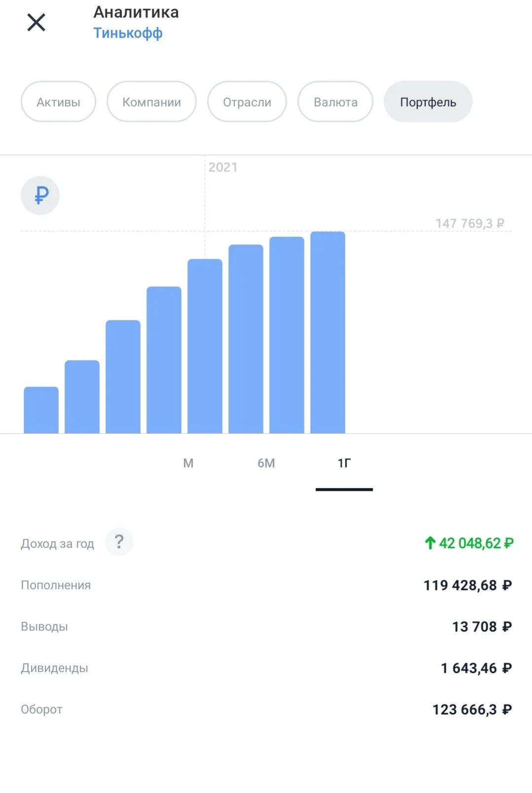Viewport: 532px width, 793px height.
Task: Choose the 6М period option
Action: click(x=266, y=463)
